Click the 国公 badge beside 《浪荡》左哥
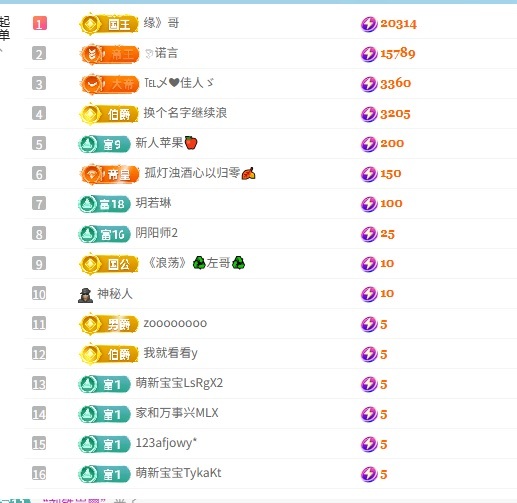 click(109, 264)
